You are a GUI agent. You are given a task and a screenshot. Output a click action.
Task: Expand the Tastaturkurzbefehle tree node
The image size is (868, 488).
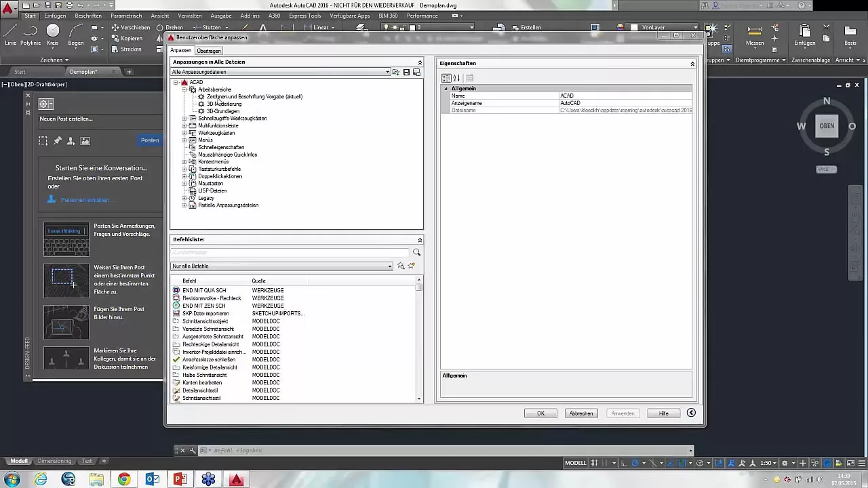(x=184, y=169)
